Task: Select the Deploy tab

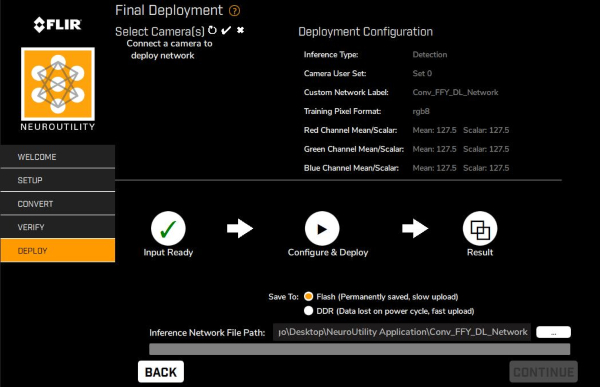Action: pyautogui.click(x=58, y=250)
